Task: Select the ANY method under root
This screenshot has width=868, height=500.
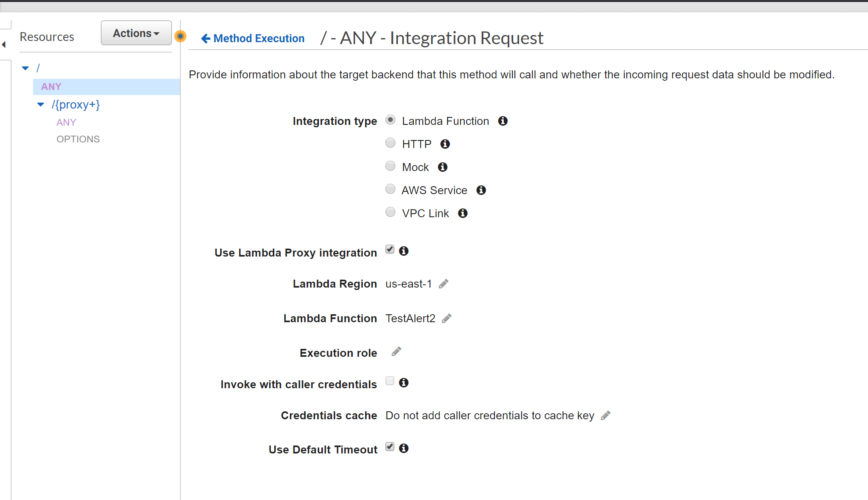Action: pyautogui.click(x=51, y=86)
